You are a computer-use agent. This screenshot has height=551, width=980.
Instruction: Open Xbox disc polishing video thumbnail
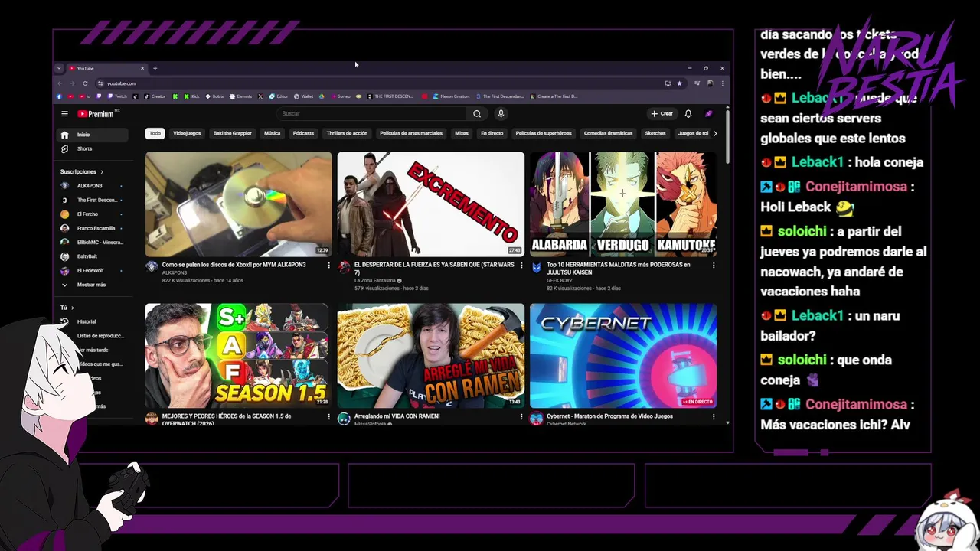tap(239, 204)
